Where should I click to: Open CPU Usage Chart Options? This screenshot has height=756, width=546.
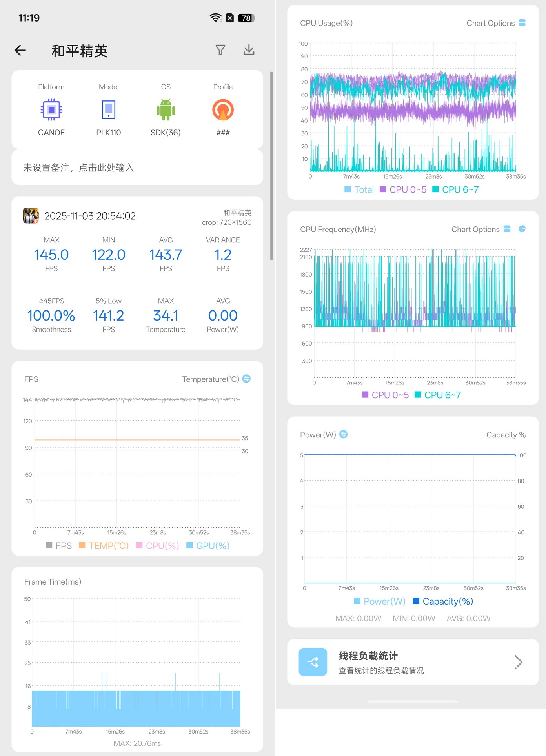(x=496, y=23)
